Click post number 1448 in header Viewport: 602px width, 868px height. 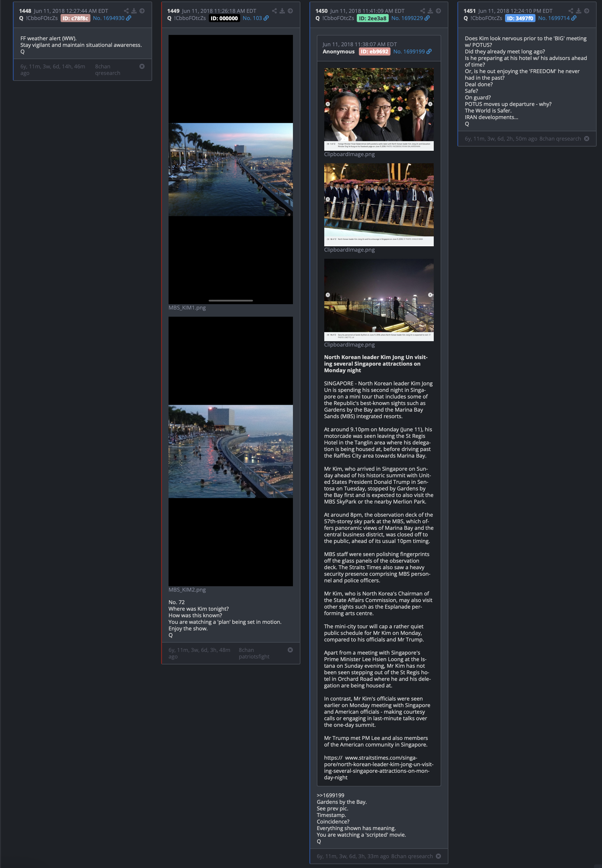tap(25, 11)
